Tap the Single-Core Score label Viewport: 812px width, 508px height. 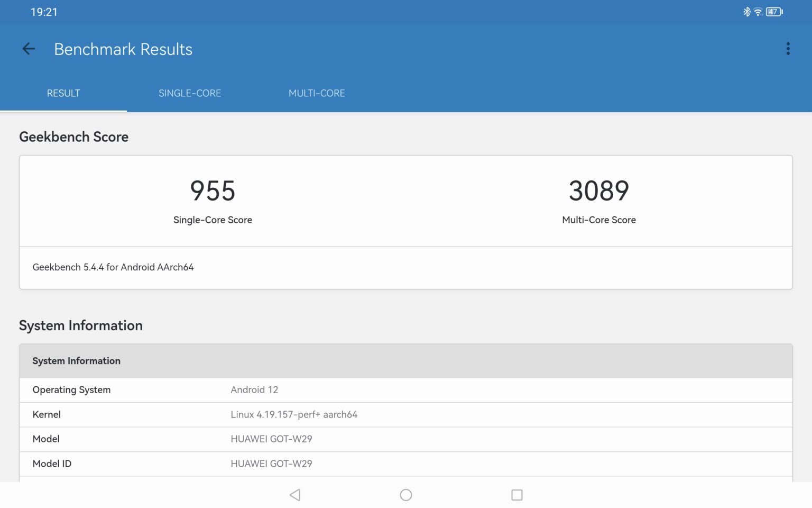[x=213, y=220]
